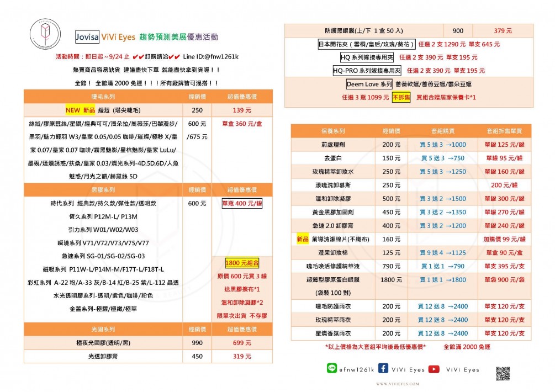Select the 買 1 送 1 →790 offer

(x=443, y=266)
